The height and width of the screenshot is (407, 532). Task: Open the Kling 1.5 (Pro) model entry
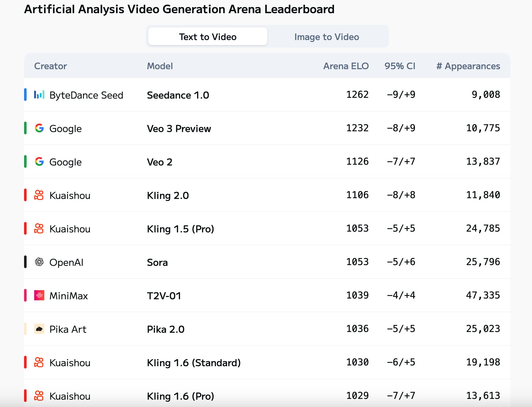point(181,229)
